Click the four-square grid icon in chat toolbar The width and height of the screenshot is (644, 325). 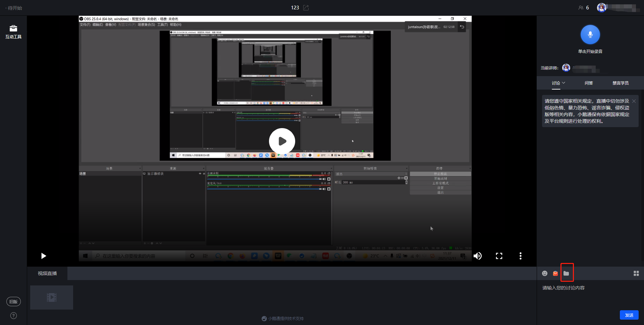click(636, 273)
